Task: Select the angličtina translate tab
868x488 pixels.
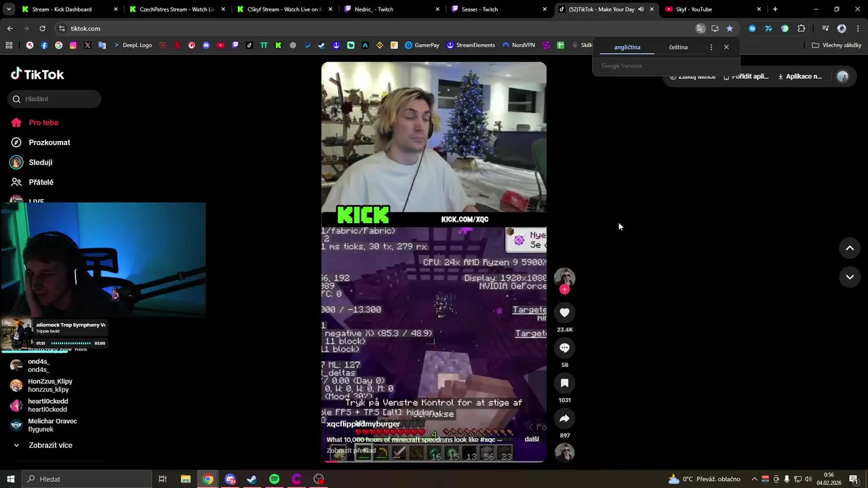Action: [627, 47]
